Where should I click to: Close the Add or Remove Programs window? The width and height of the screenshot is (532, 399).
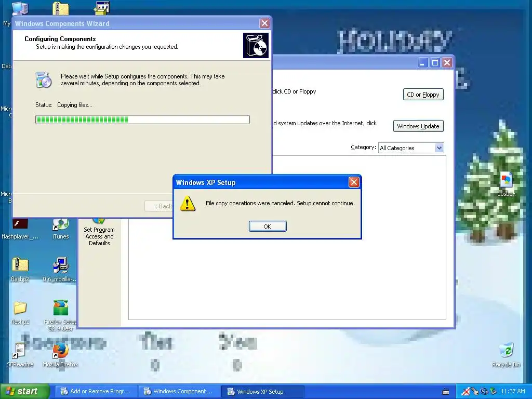pyautogui.click(x=447, y=63)
